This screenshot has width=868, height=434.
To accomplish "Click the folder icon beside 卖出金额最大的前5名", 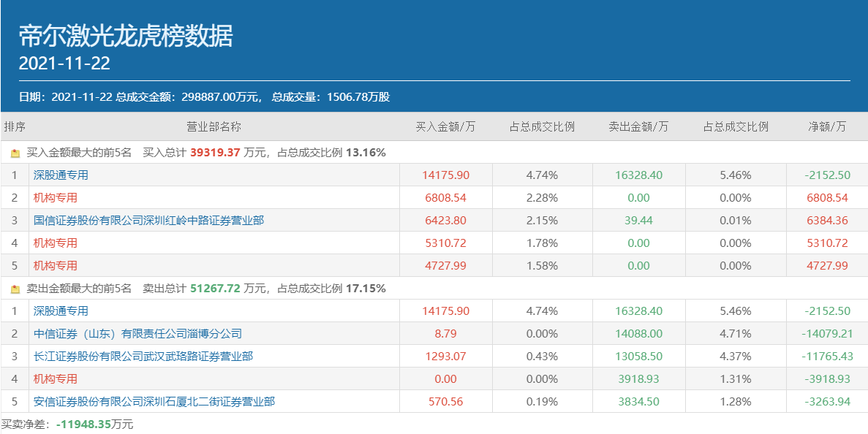I will tap(15, 289).
